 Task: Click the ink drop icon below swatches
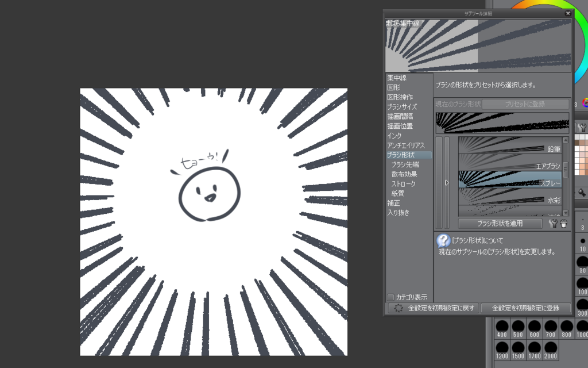[x=582, y=193]
